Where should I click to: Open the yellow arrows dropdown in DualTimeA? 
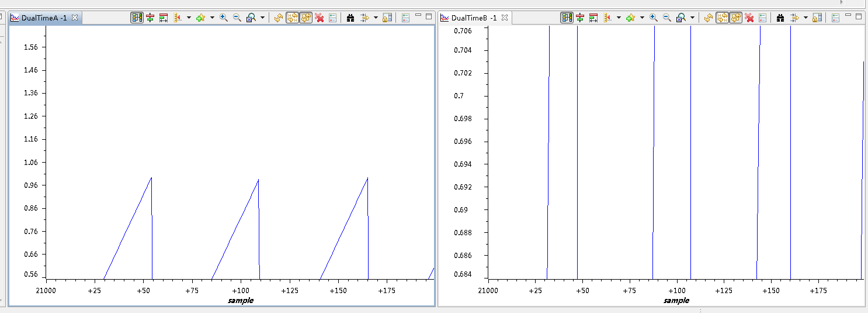pyautogui.click(x=376, y=18)
